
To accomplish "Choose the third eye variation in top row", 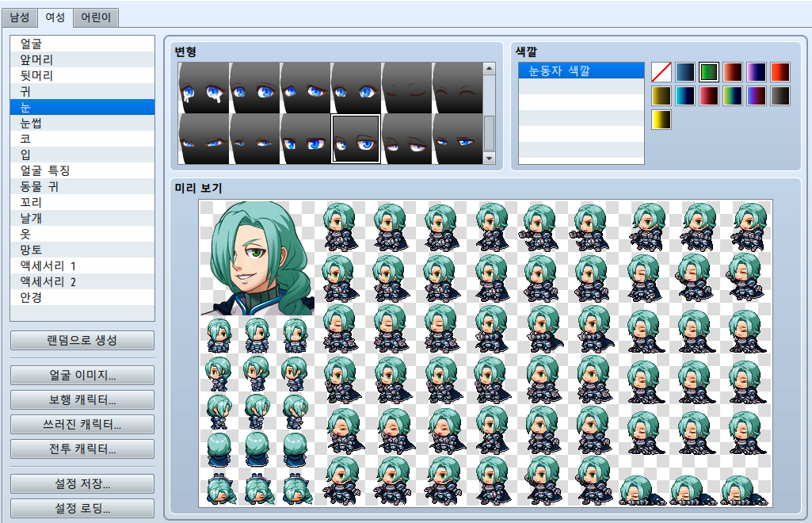I will (x=305, y=88).
